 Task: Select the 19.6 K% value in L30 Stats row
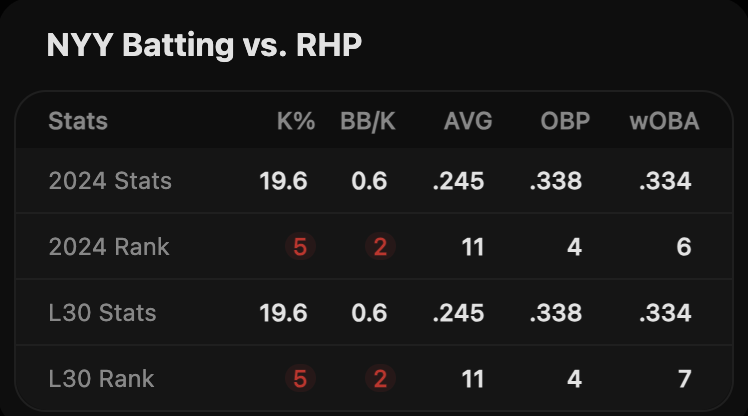283,313
